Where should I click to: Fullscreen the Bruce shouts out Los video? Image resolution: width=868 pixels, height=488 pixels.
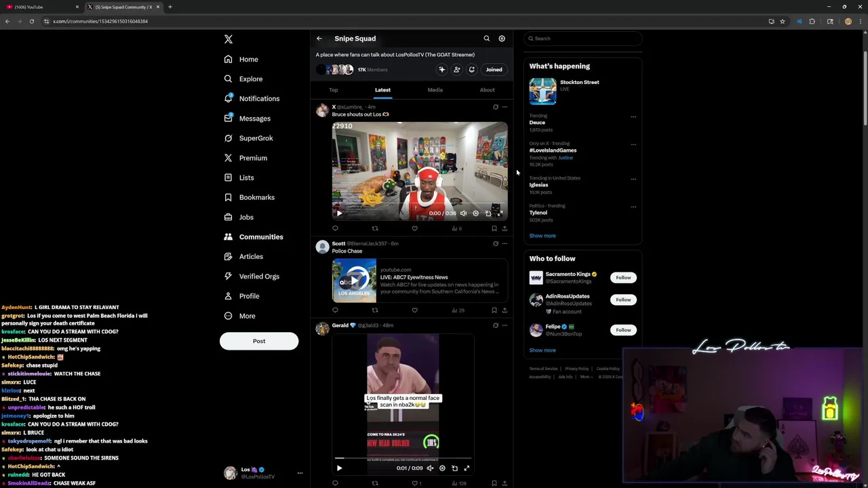click(500, 213)
